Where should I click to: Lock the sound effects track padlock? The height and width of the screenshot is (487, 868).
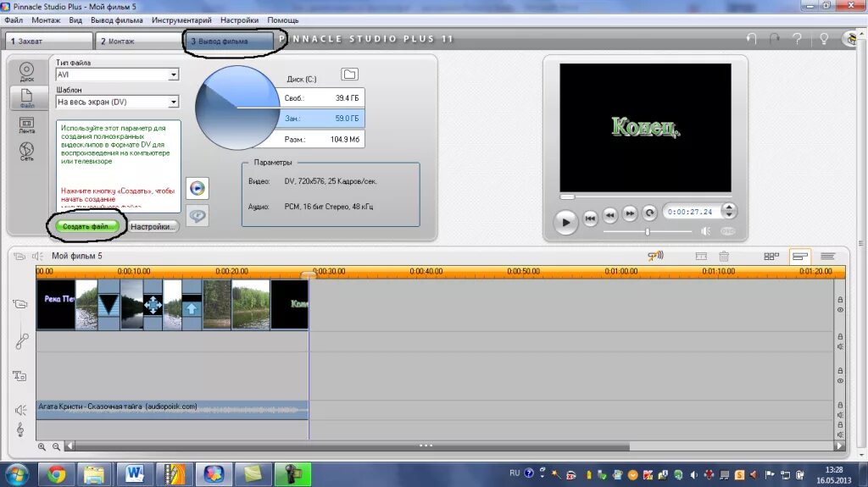pos(840,405)
